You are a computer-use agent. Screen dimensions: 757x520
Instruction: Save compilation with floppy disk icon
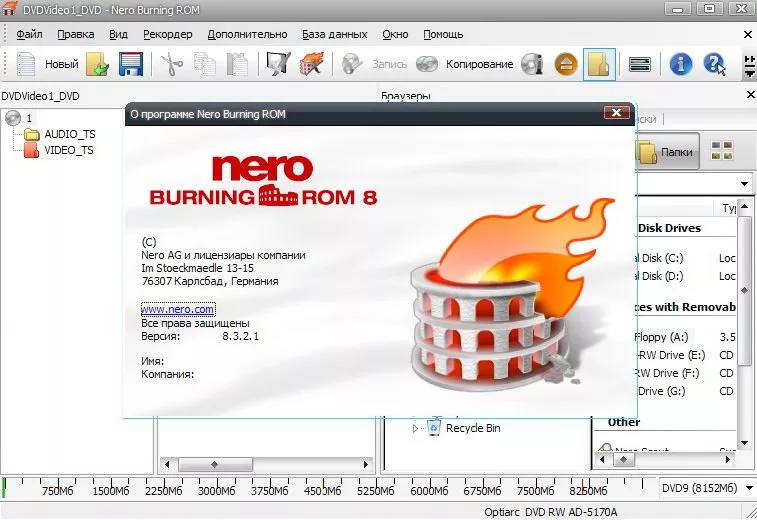coord(131,64)
